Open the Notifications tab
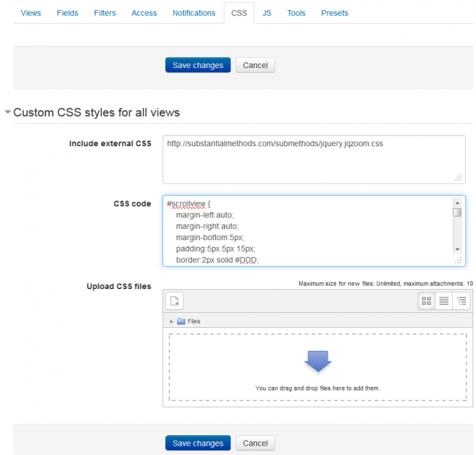 click(x=194, y=13)
